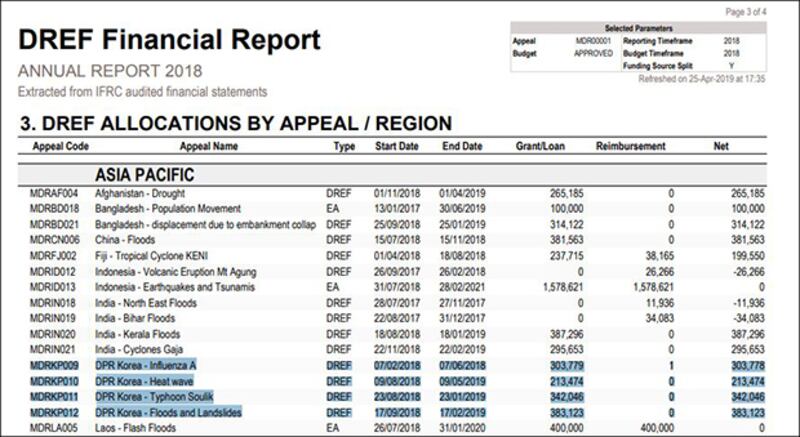Click highlighted 'DPR Korea - Influenza A' entry
Image resolution: width=800 pixels, height=437 pixels.
tap(145, 366)
